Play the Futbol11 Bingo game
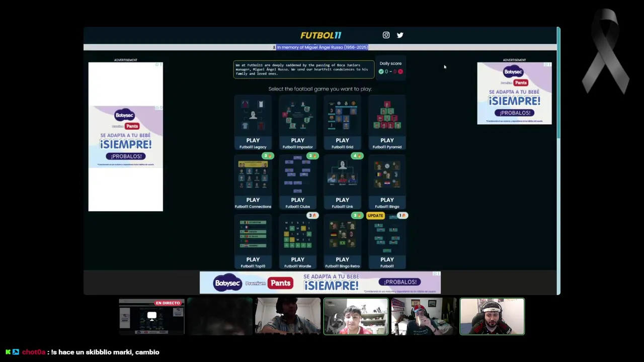Viewport: 644px width, 362px height. [387, 183]
